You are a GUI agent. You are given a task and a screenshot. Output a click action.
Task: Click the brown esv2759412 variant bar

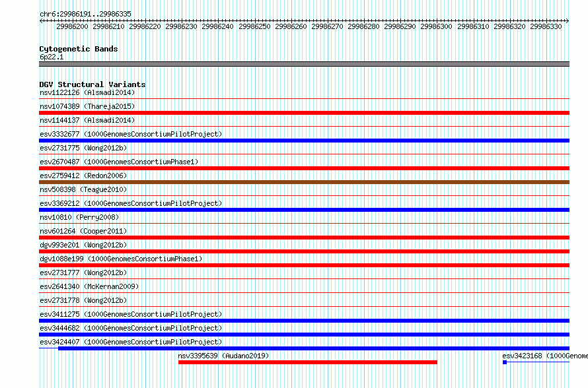[x=304, y=182]
